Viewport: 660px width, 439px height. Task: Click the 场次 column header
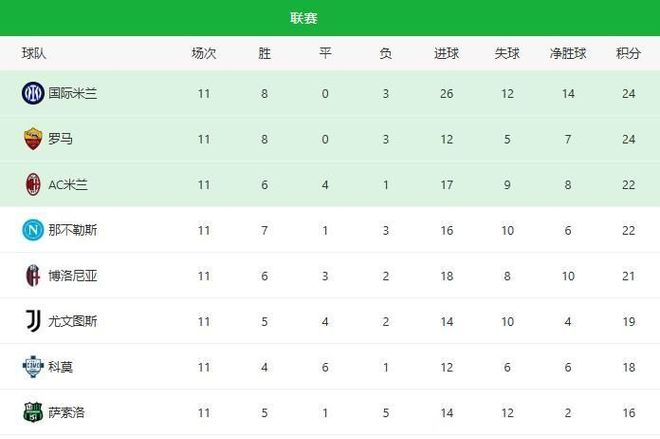204,54
